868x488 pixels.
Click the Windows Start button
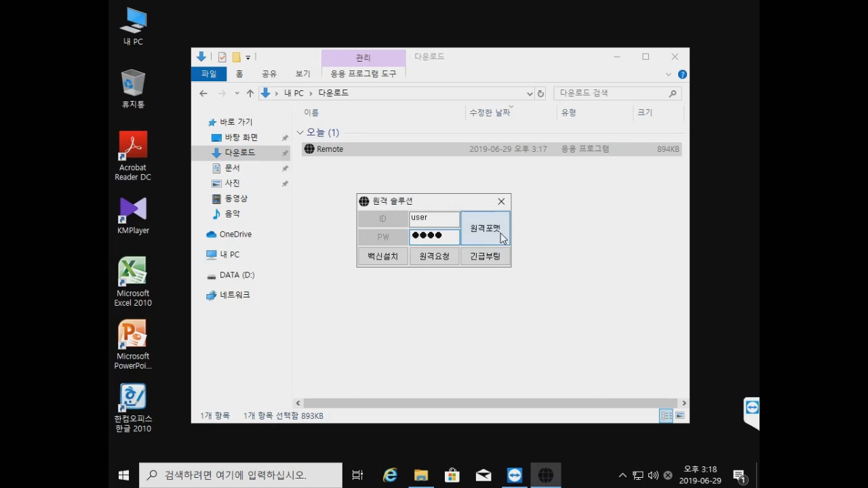pyautogui.click(x=123, y=475)
